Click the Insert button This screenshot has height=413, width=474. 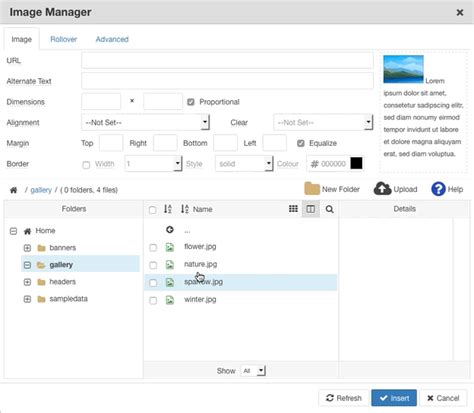(x=394, y=398)
